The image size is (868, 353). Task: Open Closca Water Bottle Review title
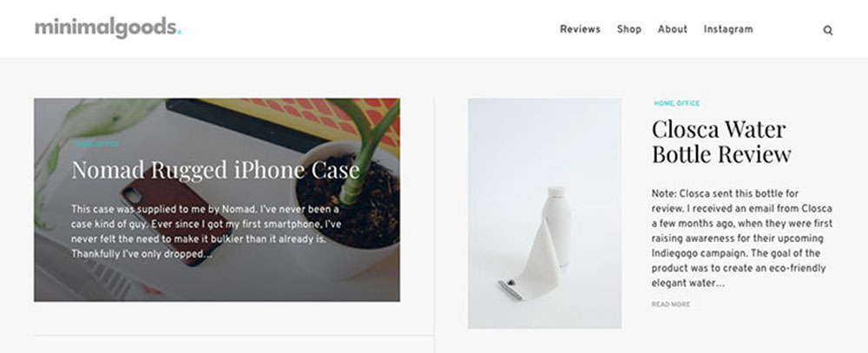pos(721,141)
